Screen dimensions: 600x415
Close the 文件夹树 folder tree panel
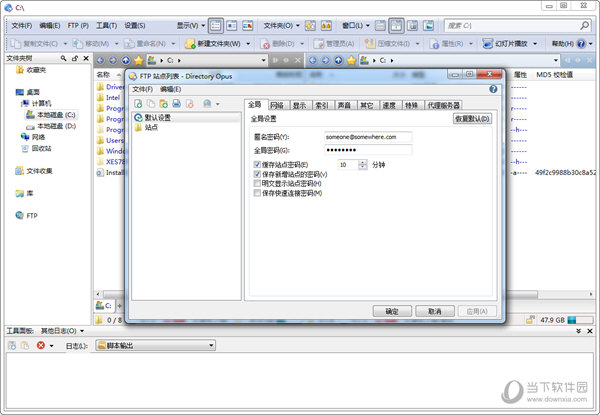point(86,58)
